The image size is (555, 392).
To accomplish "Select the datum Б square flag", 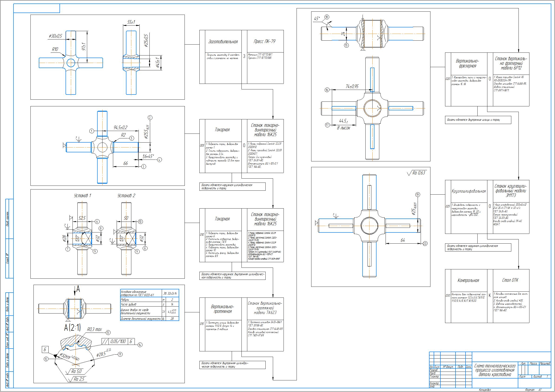I will click(45, 350).
